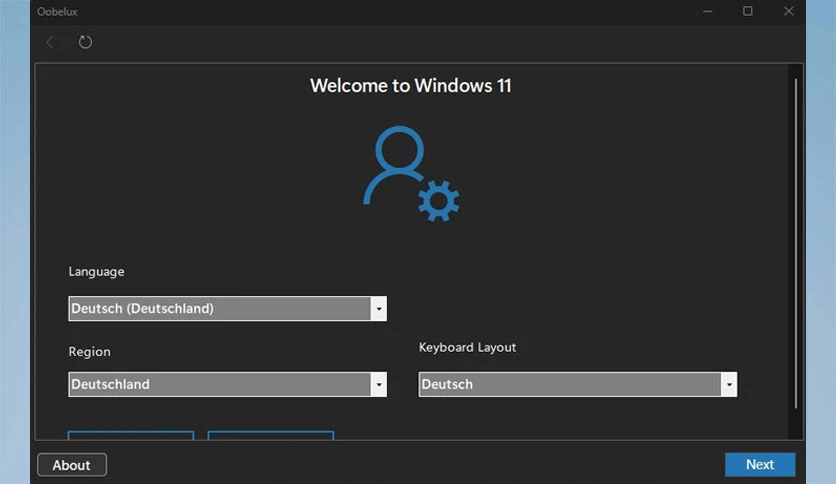Click the back arrow icon
Image resolution: width=836 pixels, height=484 pixels.
50,42
